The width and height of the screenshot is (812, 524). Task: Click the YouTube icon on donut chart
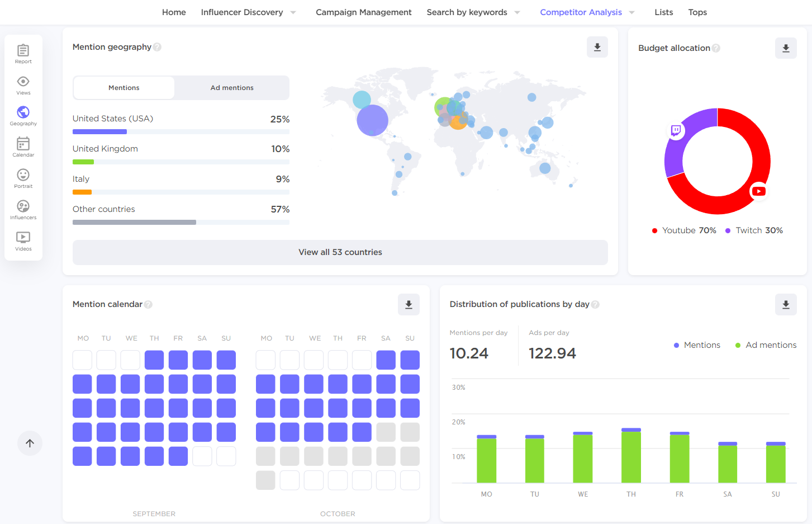click(x=758, y=191)
